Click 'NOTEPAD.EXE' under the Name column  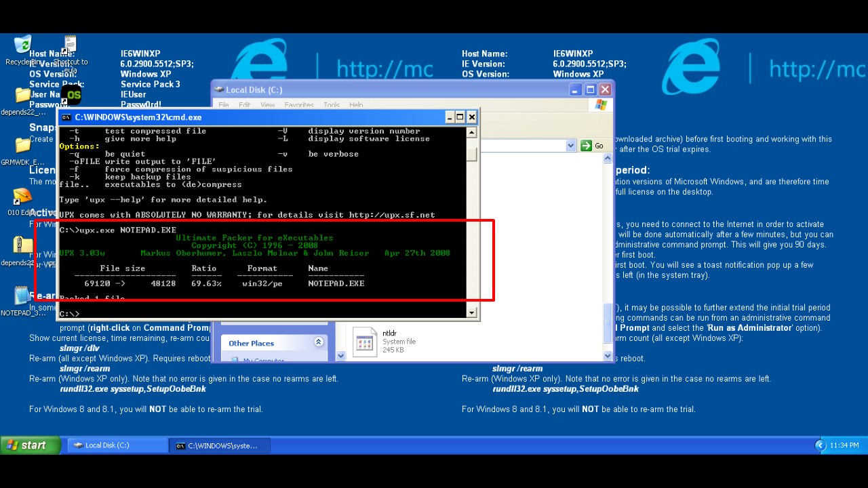336,283
